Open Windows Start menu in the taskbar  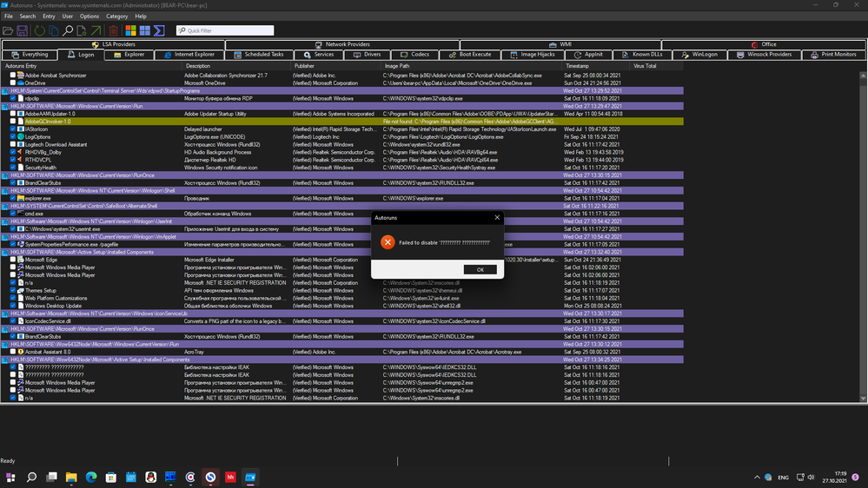pyautogui.click(x=10, y=477)
